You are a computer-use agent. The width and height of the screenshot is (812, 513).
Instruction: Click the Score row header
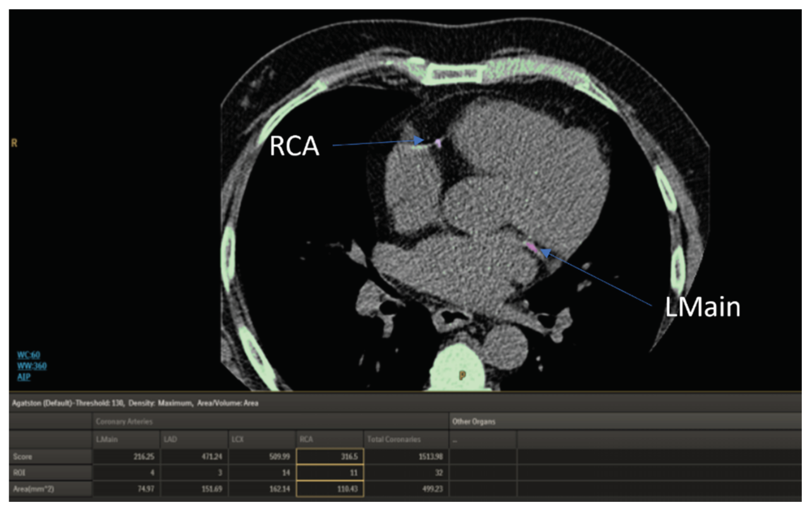(x=23, y=457)
